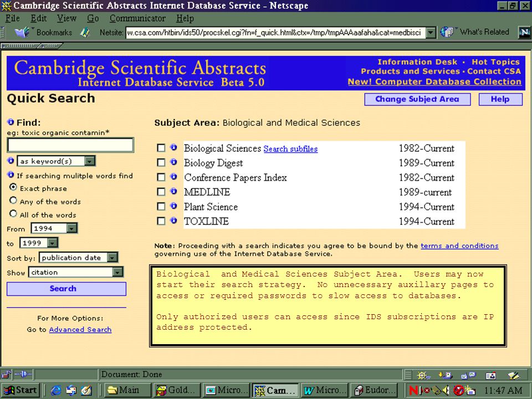Screen dimensions: 532x399
Task: Click the Bookmarks icon in Netscape toolbar
Action: (x=22, y=33)
